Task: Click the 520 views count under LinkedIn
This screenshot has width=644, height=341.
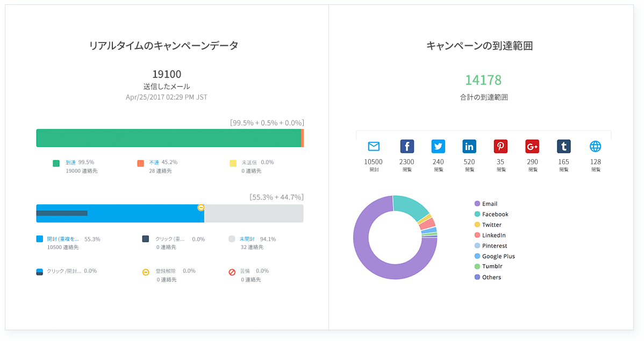Action: point(469,162)
